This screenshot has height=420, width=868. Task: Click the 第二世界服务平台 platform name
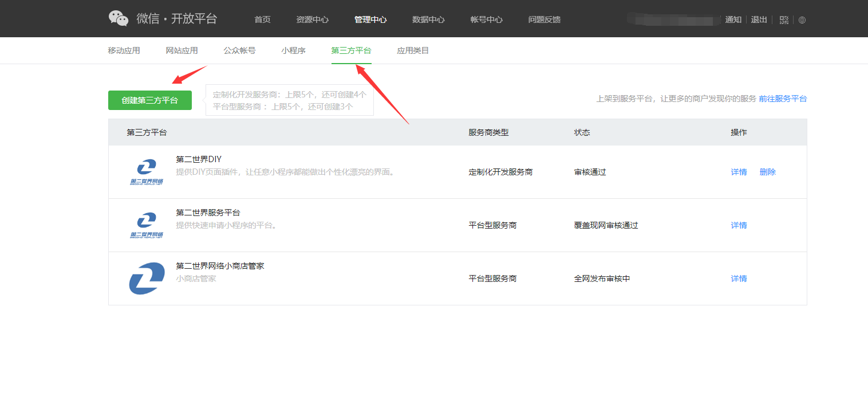pyautogui.click(x=208, y=213)
